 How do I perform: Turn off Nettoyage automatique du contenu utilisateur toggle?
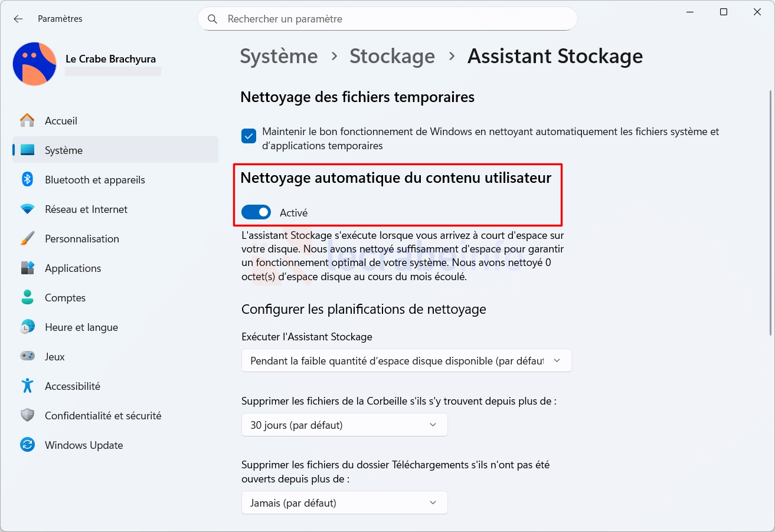[x=256, y=212]
